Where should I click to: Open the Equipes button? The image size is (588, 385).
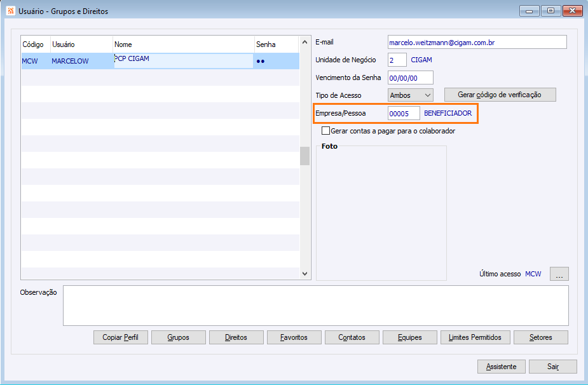pos(410,337)
